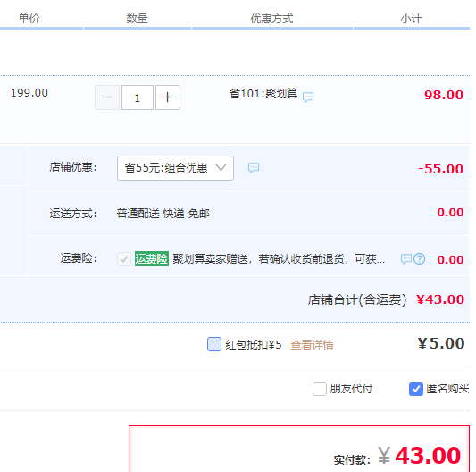Decrease quantity with the minus button

pos(107,97)
